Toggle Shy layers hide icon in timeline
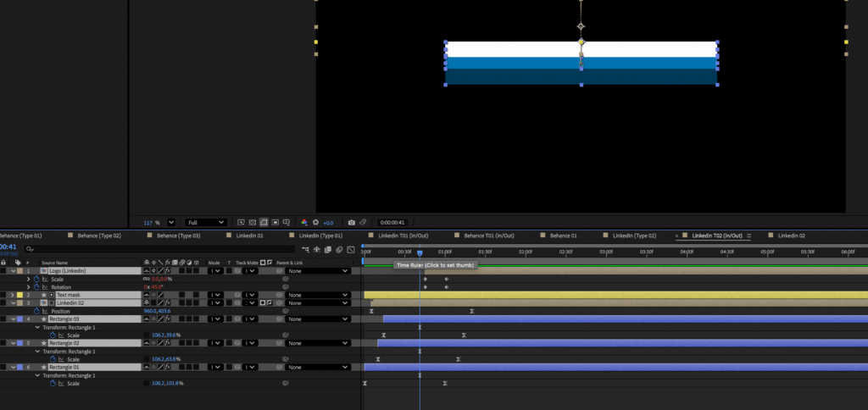 317,250
